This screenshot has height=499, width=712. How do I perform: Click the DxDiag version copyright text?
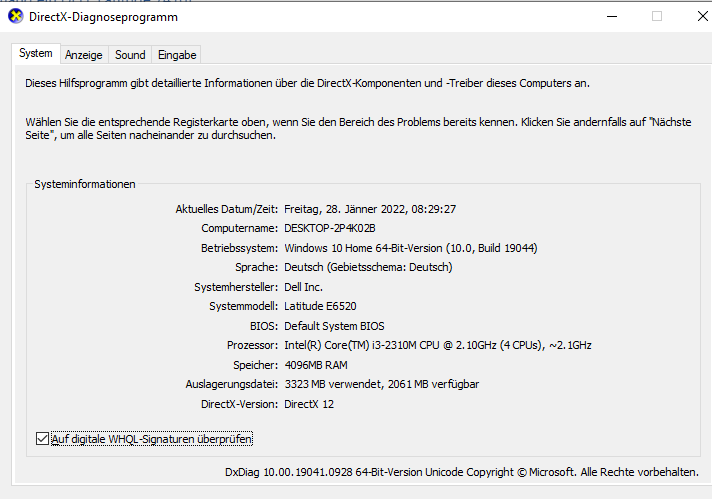[x=462, y=472]
